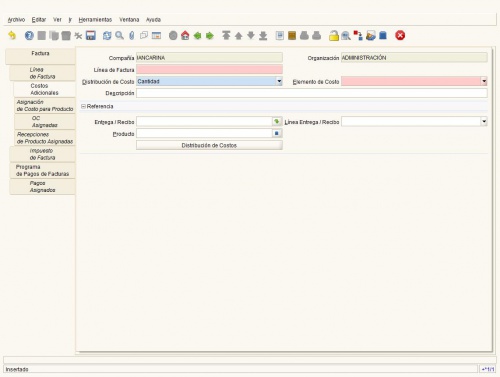Image resolution: width=500 pixels, height=377 pixels.
Task: Switch to the Línea de Factura tab
Action: tap(42, 73)
